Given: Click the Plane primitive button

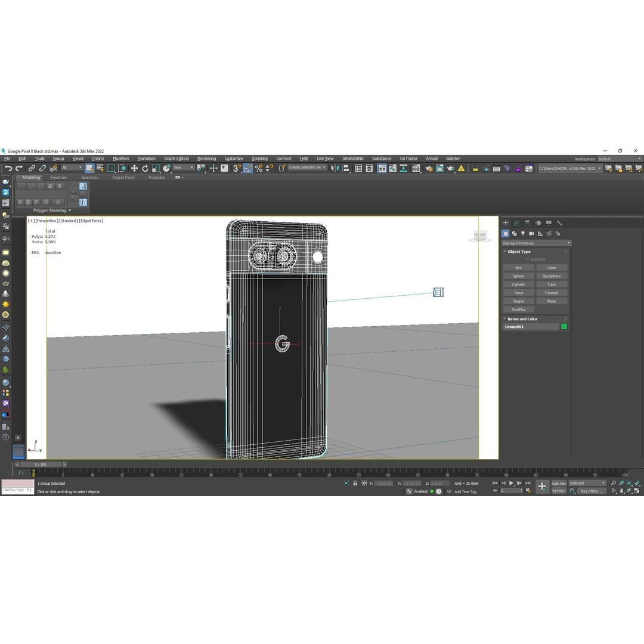Looking at the screenshot, I should pos(551,301).
